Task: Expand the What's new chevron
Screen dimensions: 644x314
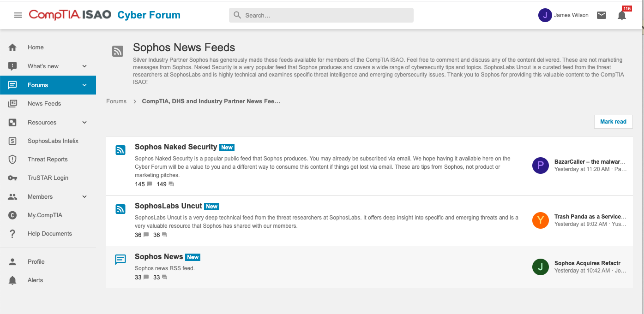Action: pyautogui.click(x=84, y=66)
